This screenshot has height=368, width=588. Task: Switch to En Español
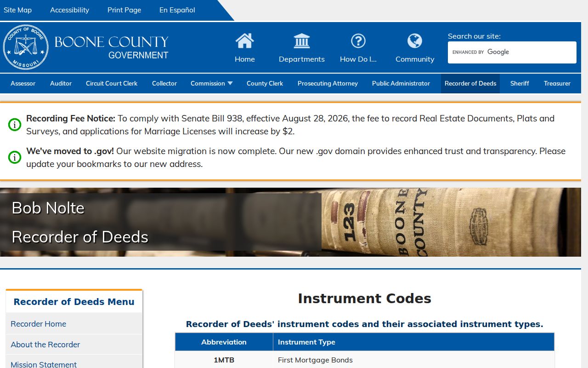(x=177, y=10)
